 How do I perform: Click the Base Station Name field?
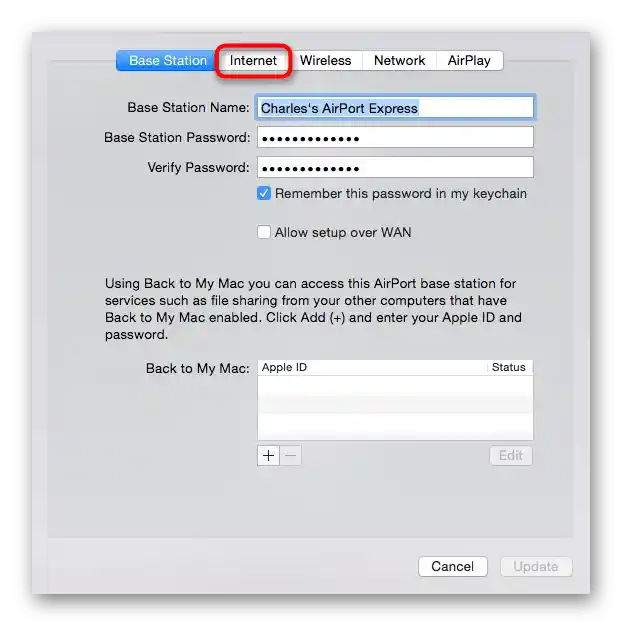[395, 107]
